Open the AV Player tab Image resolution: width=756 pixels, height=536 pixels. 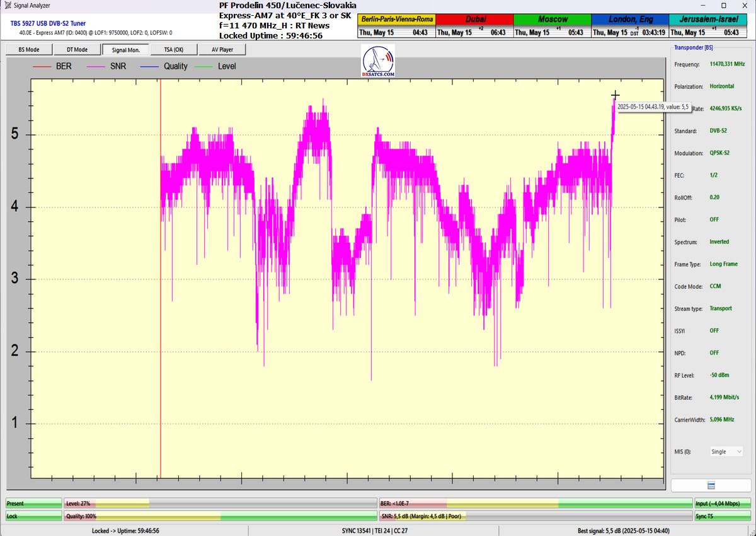[x=222, y=50]
